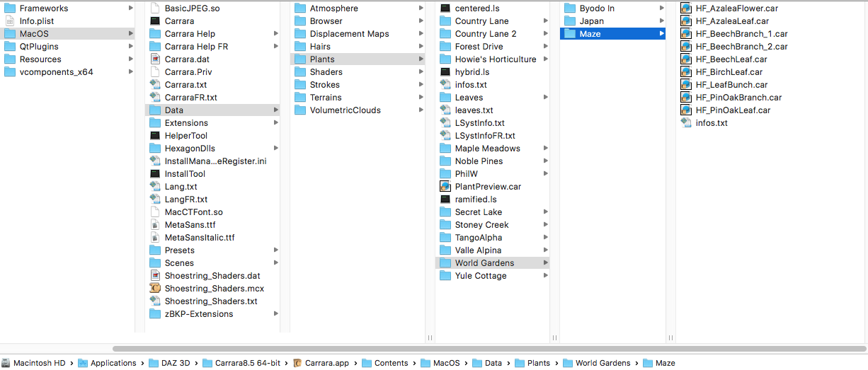868x370 pixels.
Task: Click the HF_BeechLeaf.car file icon
Action: (685, 59)
